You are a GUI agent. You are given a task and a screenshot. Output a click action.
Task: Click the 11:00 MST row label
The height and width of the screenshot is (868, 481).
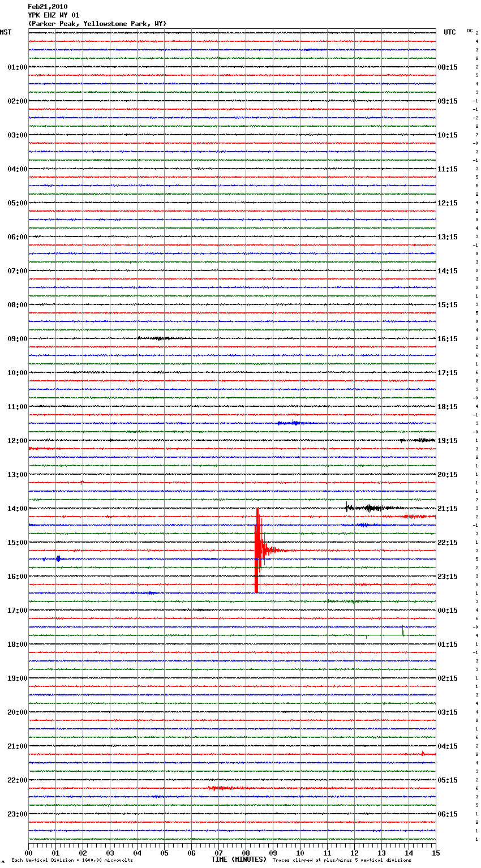(x=17, y=407)
